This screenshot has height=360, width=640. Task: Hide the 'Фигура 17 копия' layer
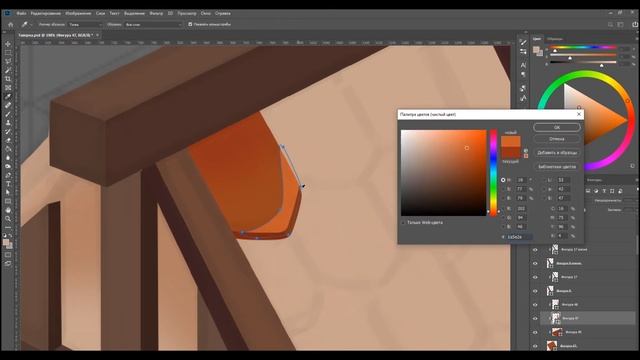pos(535,250)
